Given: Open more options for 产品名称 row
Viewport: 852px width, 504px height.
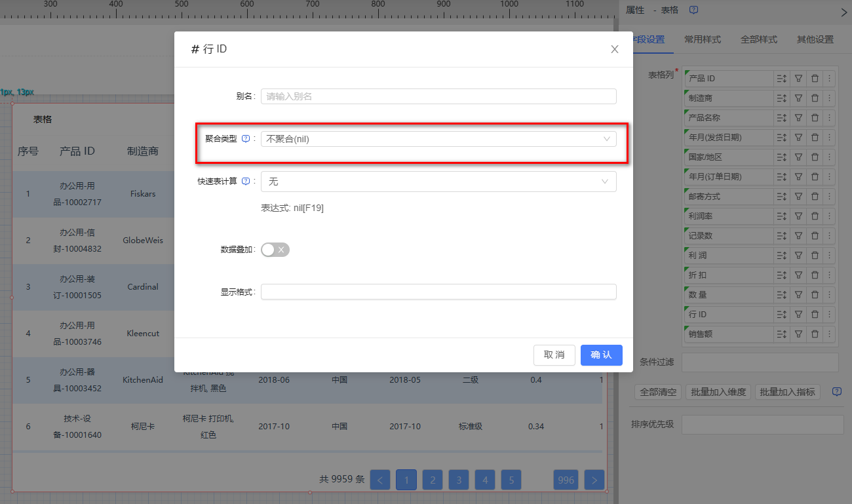Looking at the screenshot, I should click(830, 118).
